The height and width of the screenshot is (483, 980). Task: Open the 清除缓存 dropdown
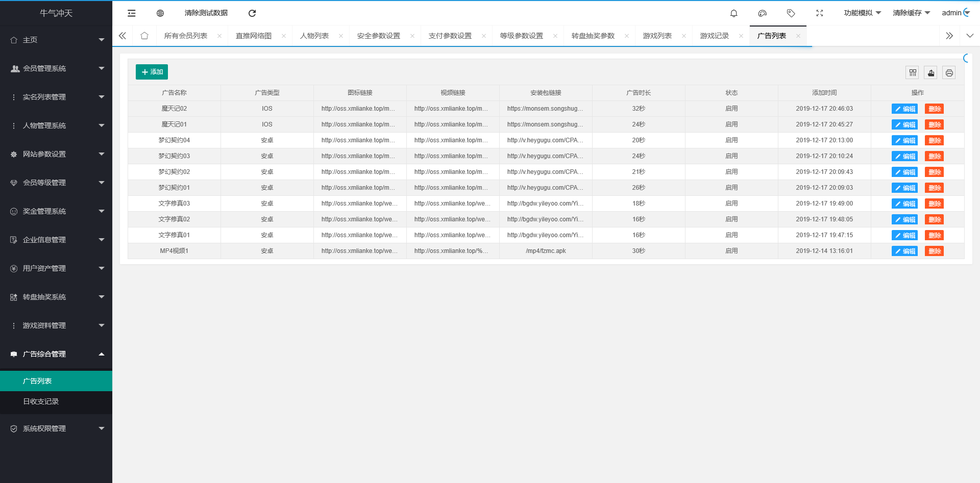coord(911,13)
